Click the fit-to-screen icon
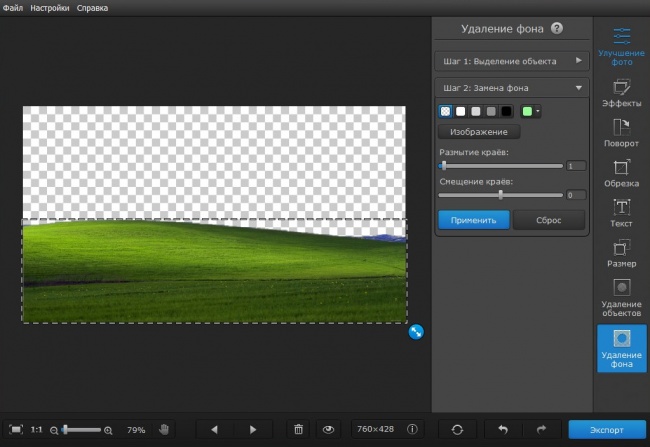Viewport: 650px width, 447px height. pos(16,430)
